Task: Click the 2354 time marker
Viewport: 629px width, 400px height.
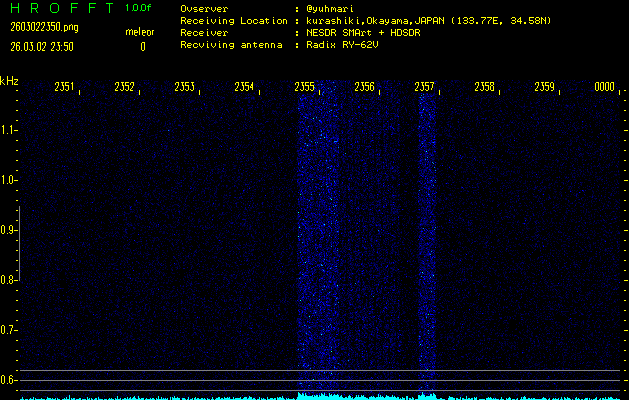Action: tap(244, 87)
